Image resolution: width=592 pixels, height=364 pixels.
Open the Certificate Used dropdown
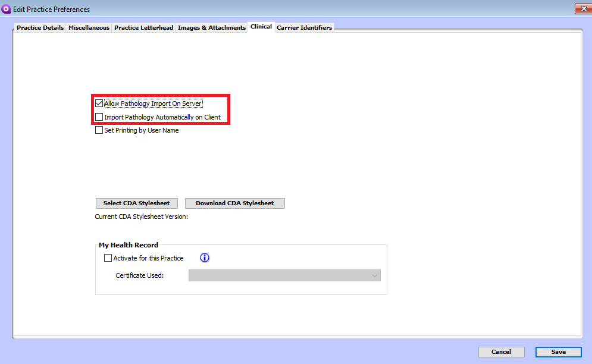coord(284,275)
